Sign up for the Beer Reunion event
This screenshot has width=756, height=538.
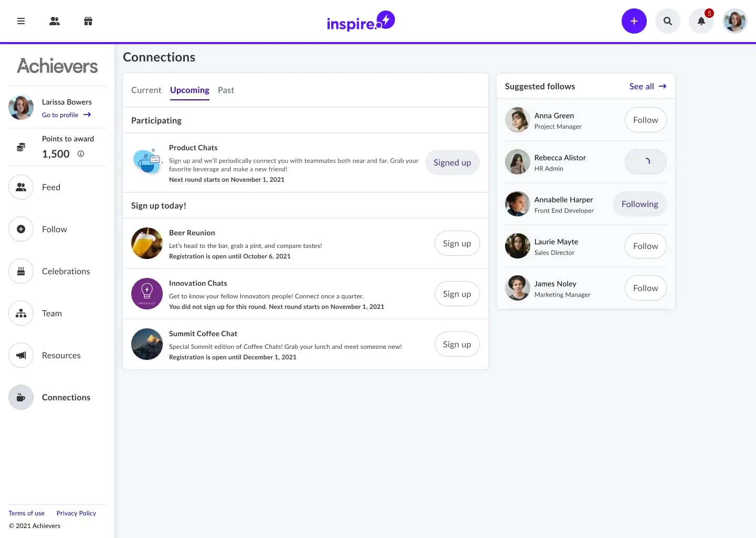(x=457, y=243)
